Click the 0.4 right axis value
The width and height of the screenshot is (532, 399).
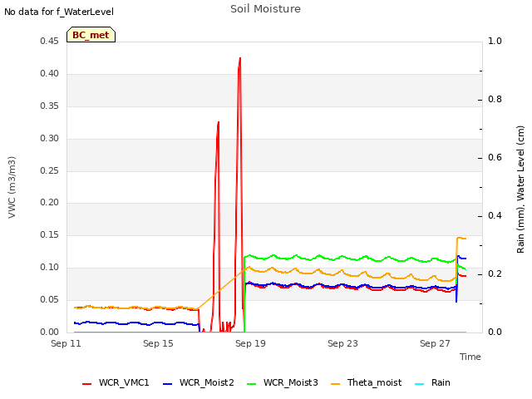(495, 216)
